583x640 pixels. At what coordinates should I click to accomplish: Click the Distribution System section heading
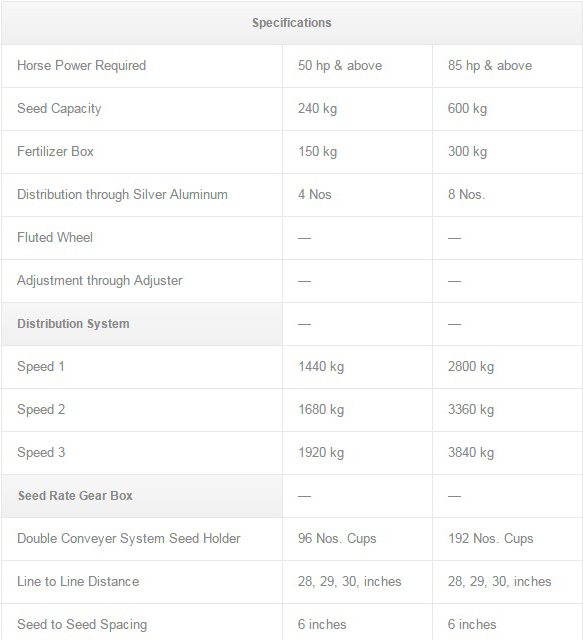click(x=73, y=324)
